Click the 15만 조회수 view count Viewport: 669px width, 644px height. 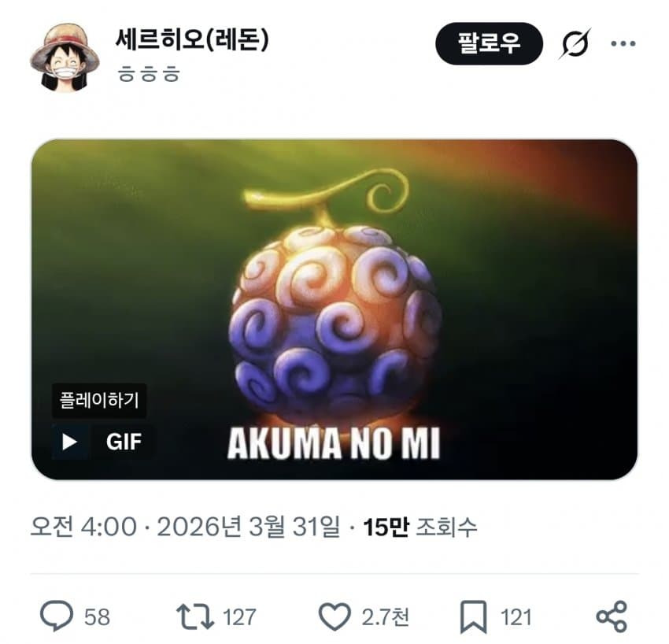click(420, 527)
